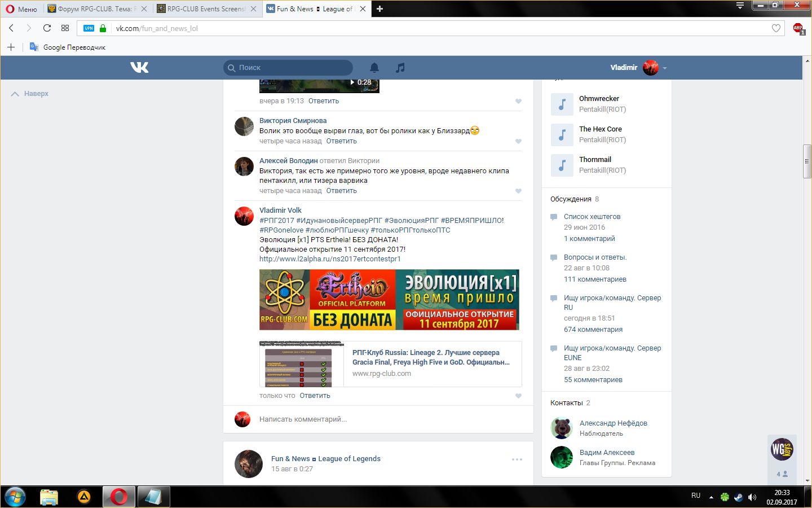Image resolution: width=812 pixels, height=508 pixels.
Task: Reload the page with the refresh icon
Action: (x=47, y=28)
